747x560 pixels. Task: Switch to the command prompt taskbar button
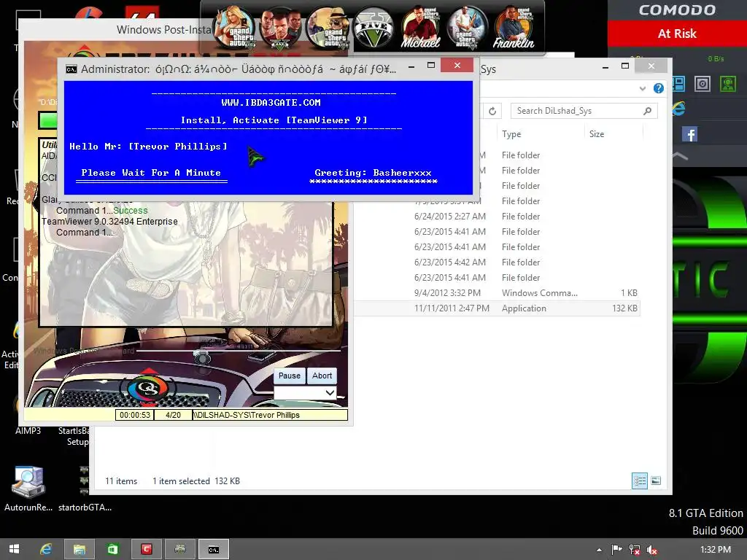[x=214, y=550]
